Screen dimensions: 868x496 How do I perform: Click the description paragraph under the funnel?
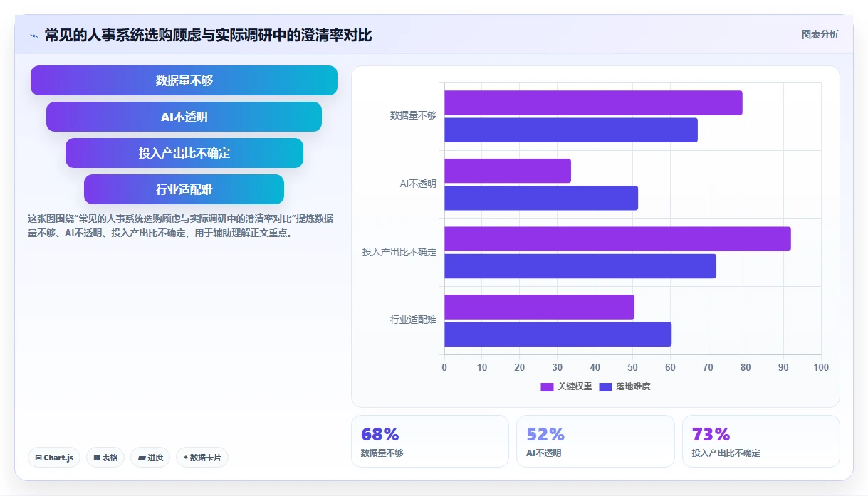pos(180,226)
